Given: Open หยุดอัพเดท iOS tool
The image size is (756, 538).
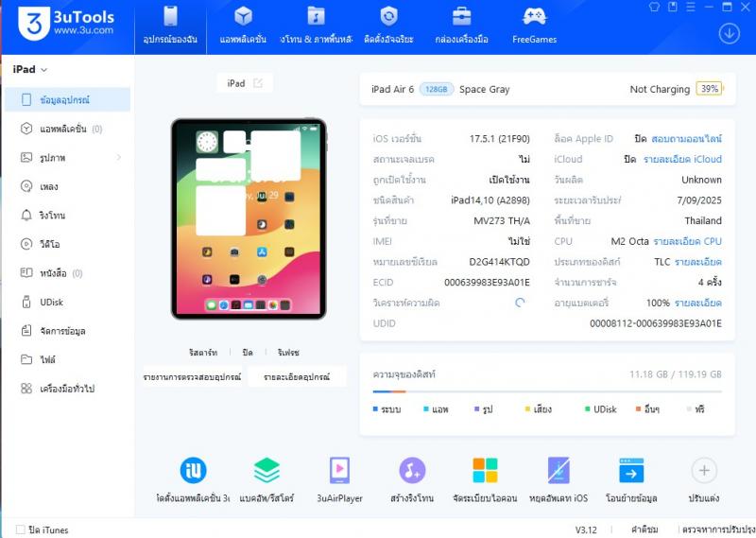Looking at the screenshot, I should pos(558,479).
